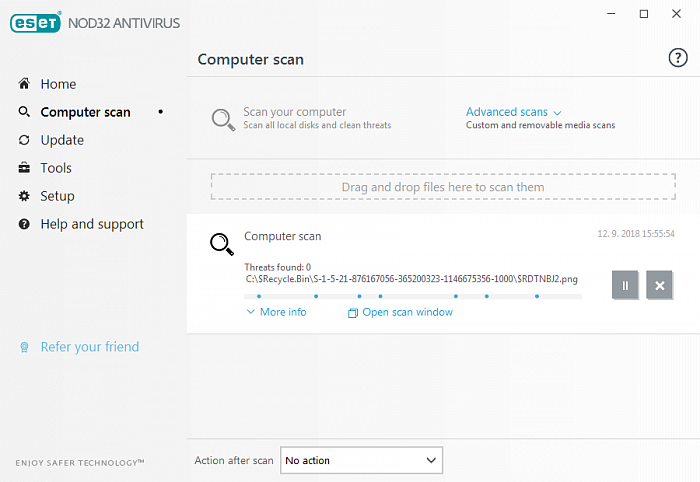Click the scan progress bar

tap(413, 296)
